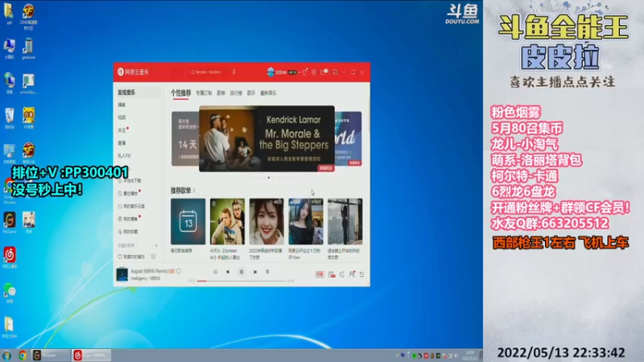Skip to the next track
Viewport: 644px width, 362px height.
point(255,272)
